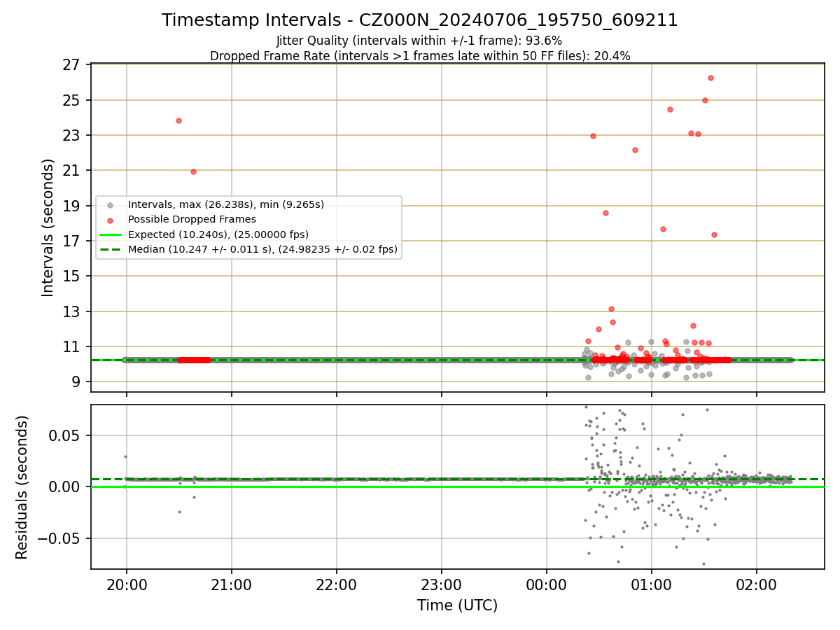Click the 'Residuals (seconds)' y-axis label
Screen dimensions: 840x630
[22, 487]
